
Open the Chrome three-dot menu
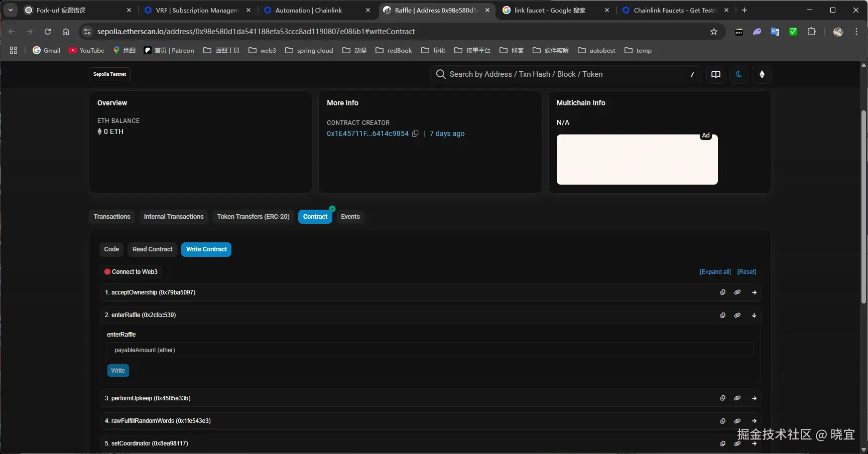point(856,32)
